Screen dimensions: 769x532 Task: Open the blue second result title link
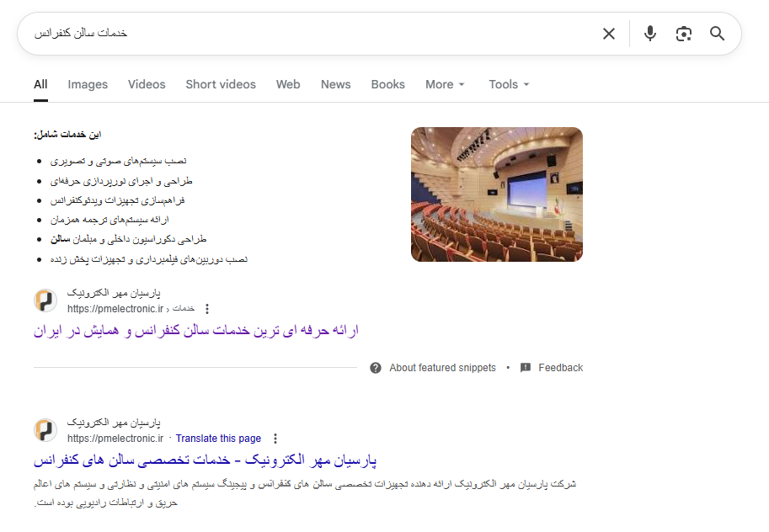click(x=205, y=460)
